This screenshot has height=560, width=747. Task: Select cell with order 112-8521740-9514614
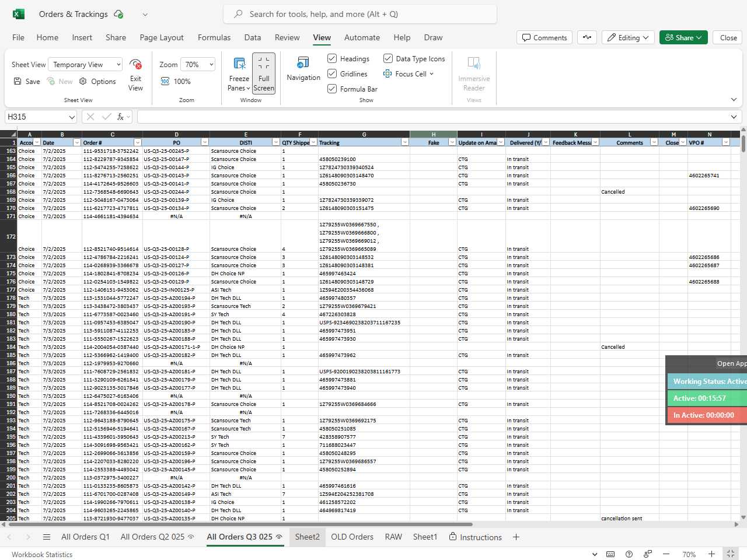[x=112, y=236]
